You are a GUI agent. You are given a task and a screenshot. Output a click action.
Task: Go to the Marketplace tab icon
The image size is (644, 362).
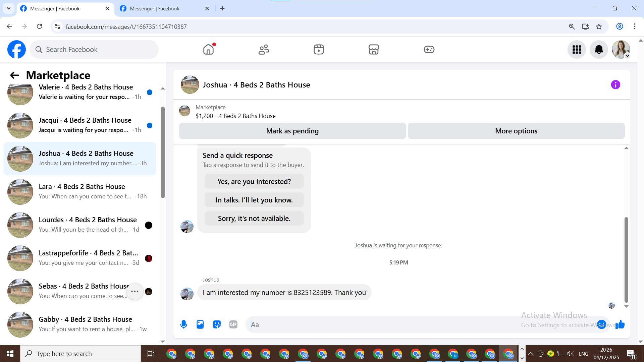coord(374,50)
